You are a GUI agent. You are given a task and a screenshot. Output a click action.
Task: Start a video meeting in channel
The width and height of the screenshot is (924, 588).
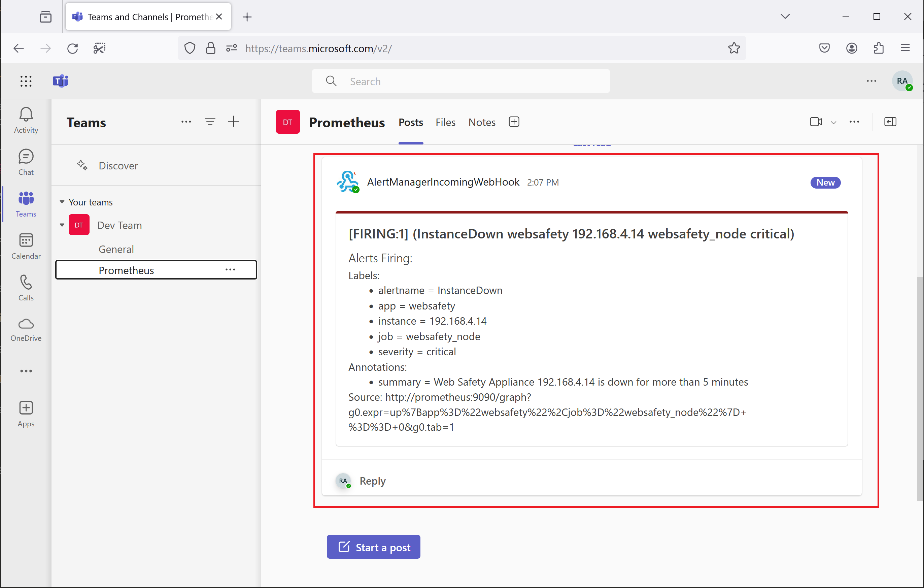point(816,122)
